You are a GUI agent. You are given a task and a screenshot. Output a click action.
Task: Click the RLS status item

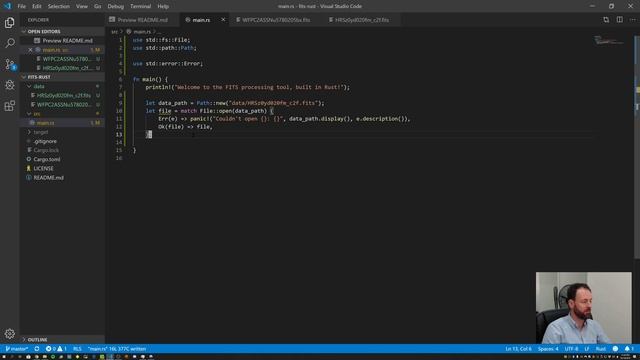[77, 349]
